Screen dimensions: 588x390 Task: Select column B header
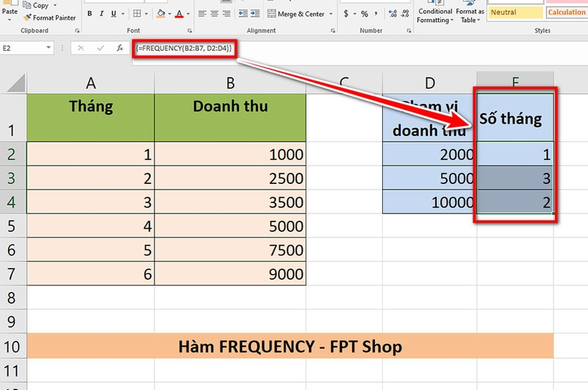click(x=230, y=83)
